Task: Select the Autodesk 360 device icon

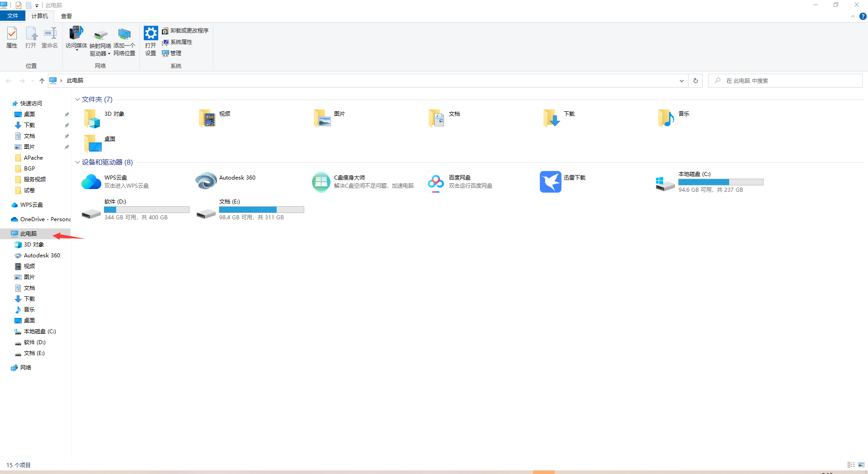Action: 206,182
